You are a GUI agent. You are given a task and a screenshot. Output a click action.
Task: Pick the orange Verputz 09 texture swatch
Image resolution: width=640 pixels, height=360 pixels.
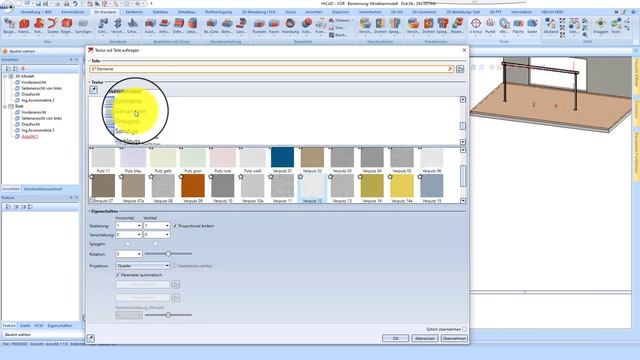[193, 186]
